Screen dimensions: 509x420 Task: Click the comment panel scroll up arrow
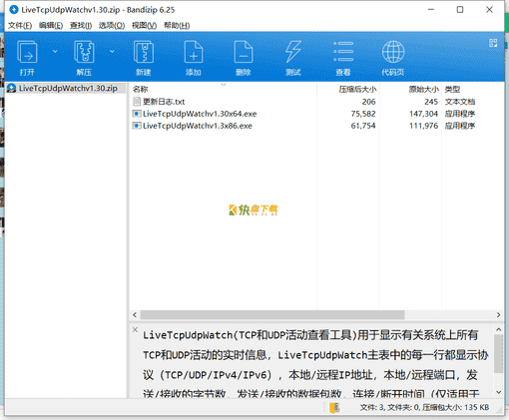pyautogui.click(x=498, y=329)
